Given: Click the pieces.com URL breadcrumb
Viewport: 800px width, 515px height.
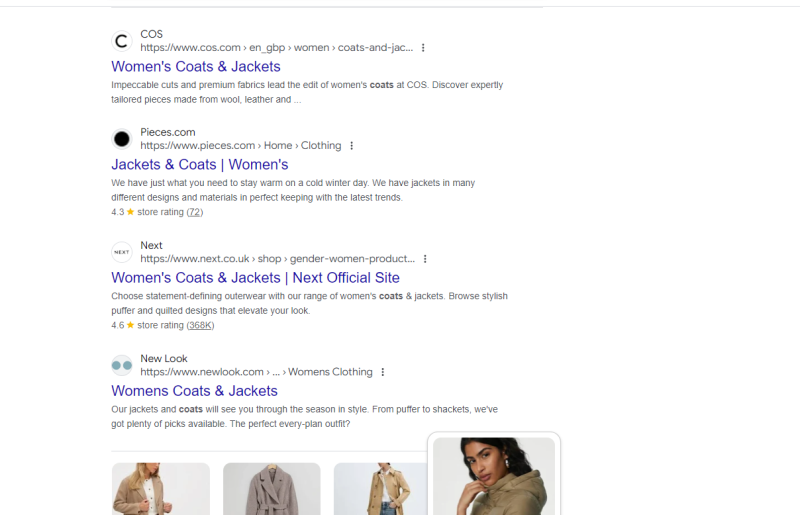Looking at the screenshot, I should click(241, 145).
